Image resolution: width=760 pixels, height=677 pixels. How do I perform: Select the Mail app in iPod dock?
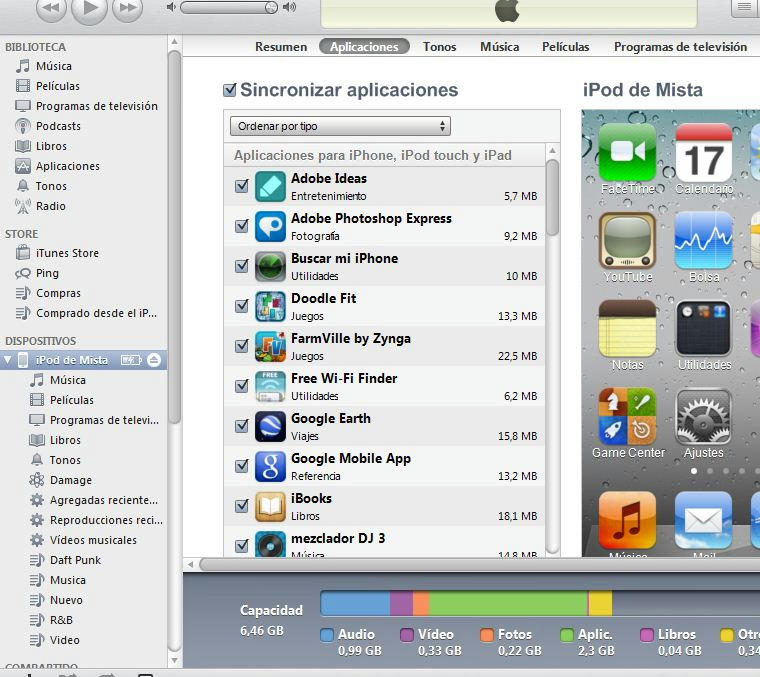pos(704,520)
